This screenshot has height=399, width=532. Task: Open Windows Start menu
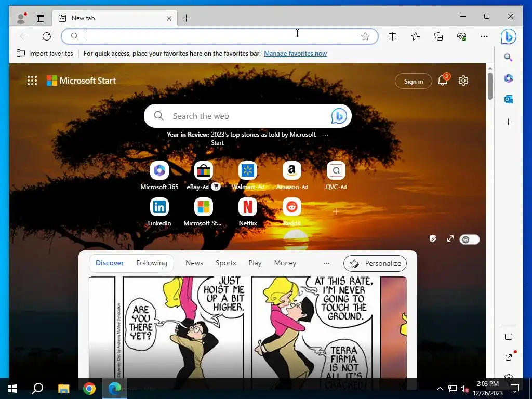click(x=12, y=389)
